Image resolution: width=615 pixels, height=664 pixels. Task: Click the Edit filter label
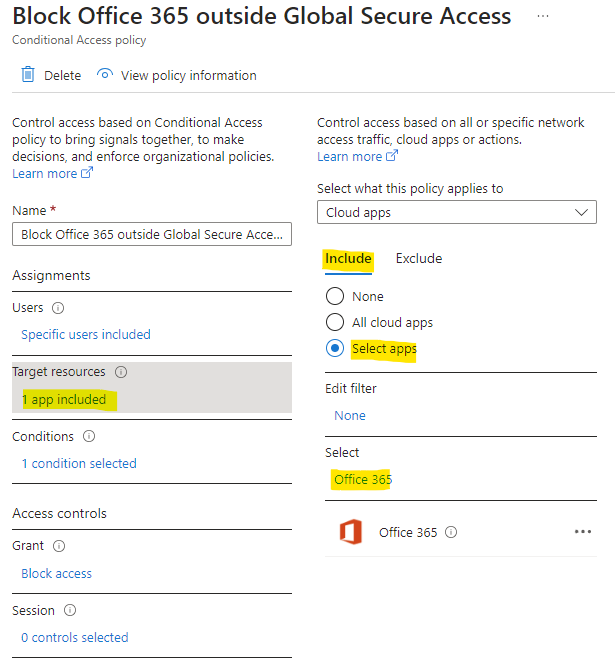(351, 388)
